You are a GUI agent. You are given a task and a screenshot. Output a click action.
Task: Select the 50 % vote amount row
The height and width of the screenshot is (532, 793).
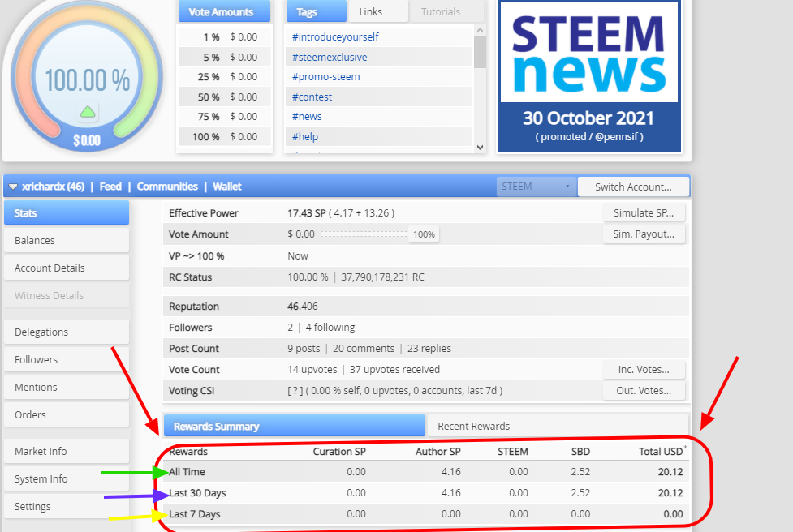point(225,97)
